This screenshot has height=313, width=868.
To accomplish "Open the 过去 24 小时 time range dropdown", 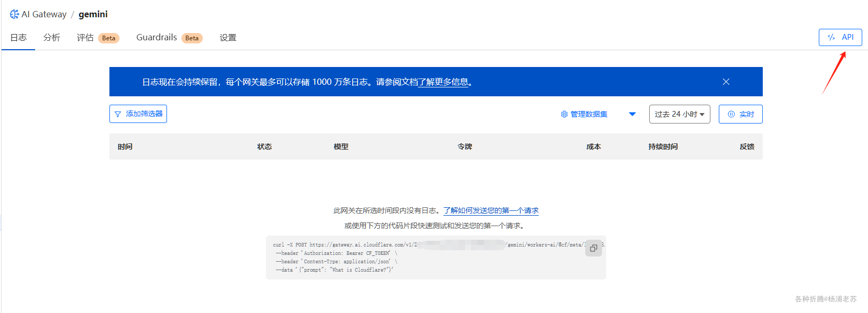I will click(x=680, y=114).
